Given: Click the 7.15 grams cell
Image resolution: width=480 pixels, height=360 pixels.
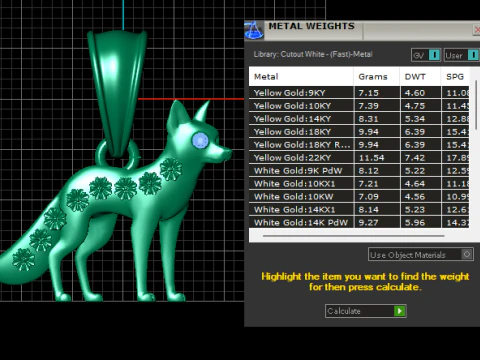Looking at the screenshot, I should click(x=377, y=93).
